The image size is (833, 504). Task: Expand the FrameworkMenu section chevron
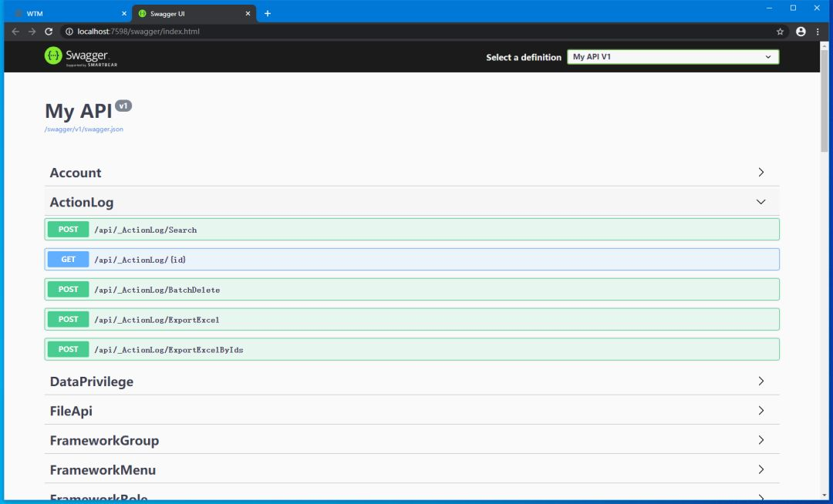pyautogui.click(x=760, y=469)
